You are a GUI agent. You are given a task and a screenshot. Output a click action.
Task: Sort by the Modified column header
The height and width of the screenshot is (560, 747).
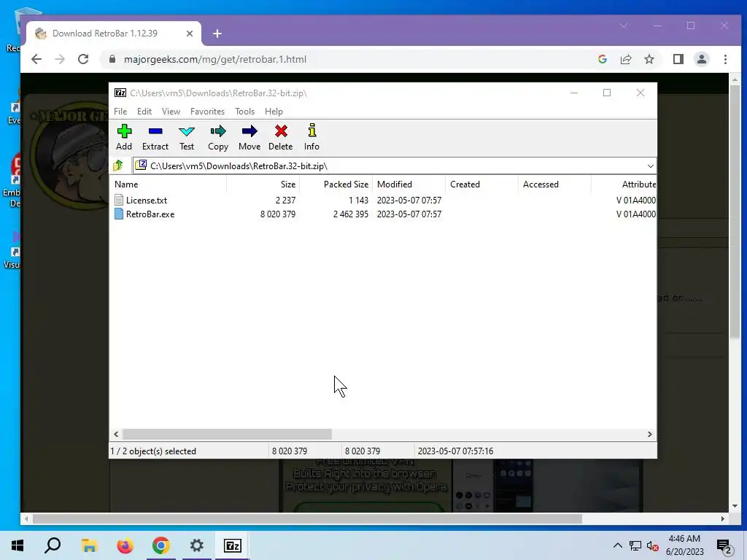(x=409, y=184)
